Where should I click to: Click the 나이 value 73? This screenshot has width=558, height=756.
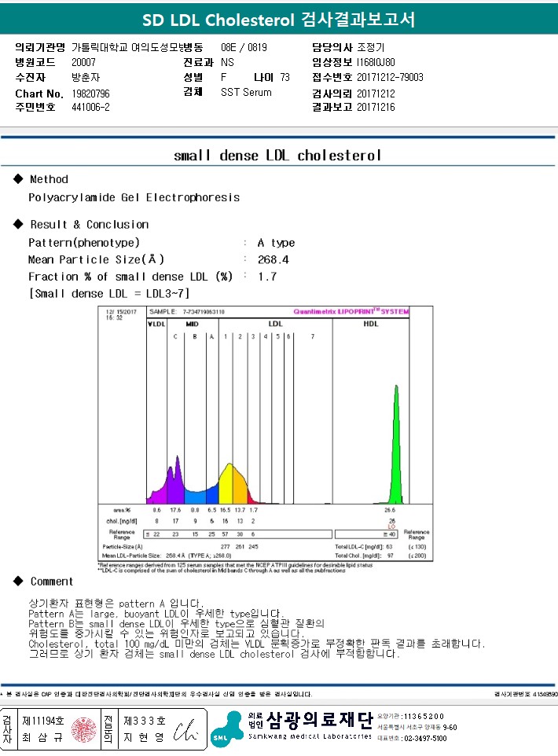(285, 77)
